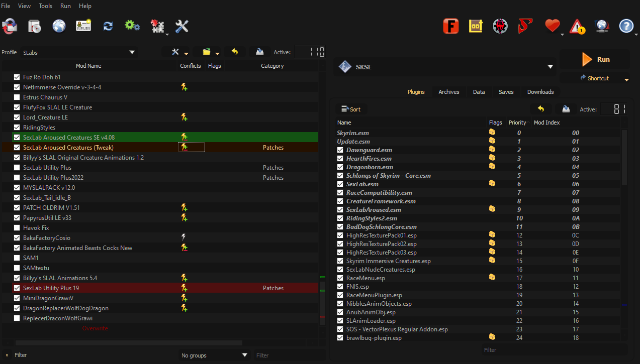
Task: Click the orange Run button
Action: pos(596,59)
